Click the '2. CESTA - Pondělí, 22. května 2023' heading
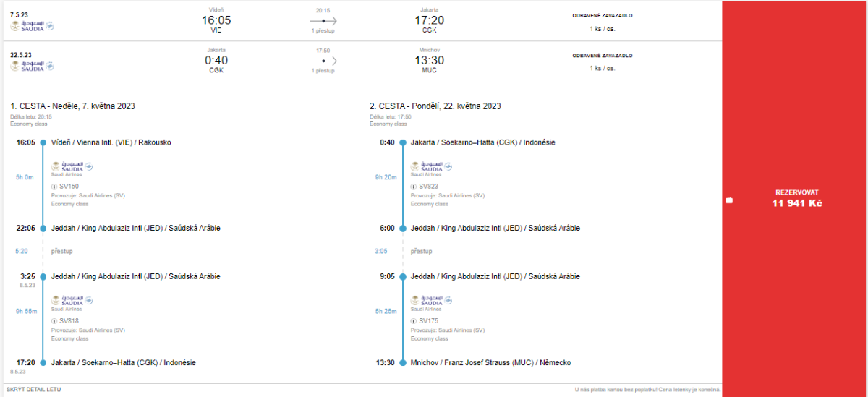Image resolution: width=868 pixels, height=397 pixels. coord(435,106)
